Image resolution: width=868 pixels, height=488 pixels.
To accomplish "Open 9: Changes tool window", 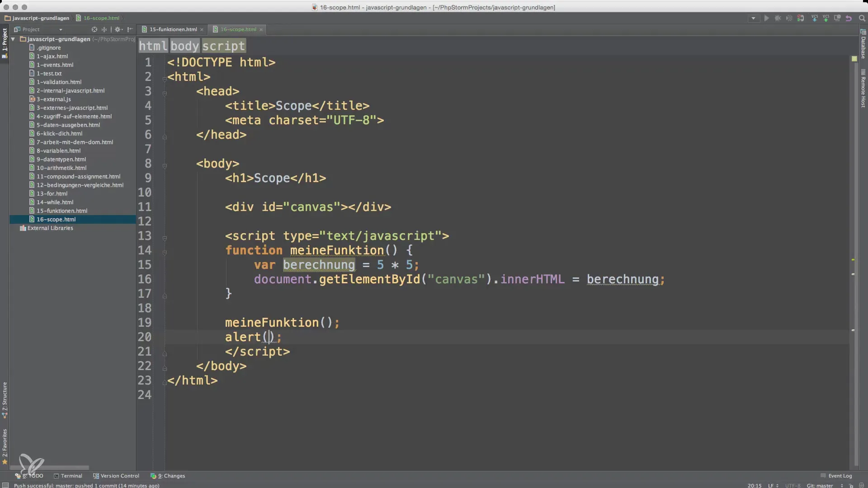I will tap(168, 476).
